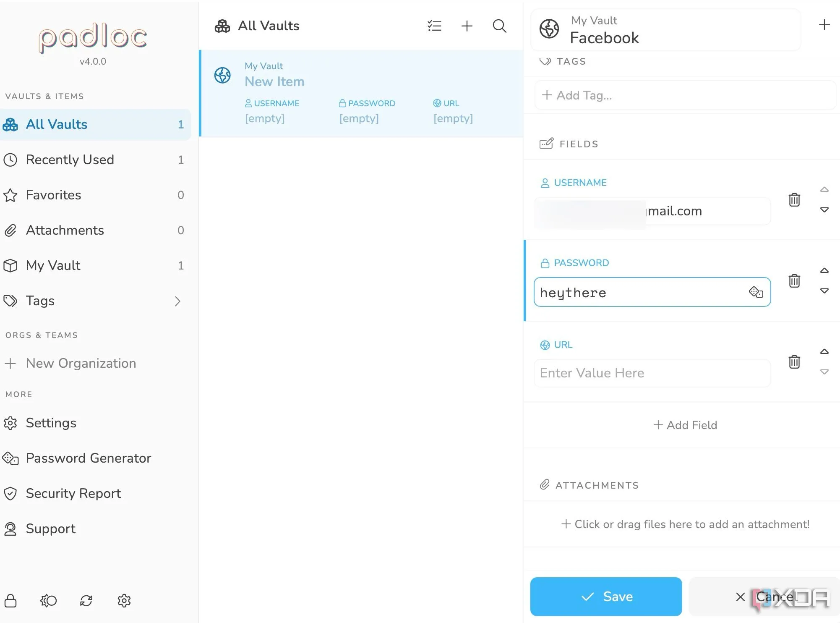Open Security Report in sidebar
The width and height of the screenshot is (840, 623).
point(73,493)
